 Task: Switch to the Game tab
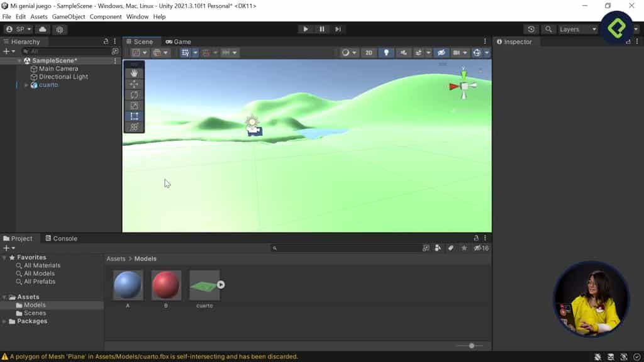tap(178, 41)
